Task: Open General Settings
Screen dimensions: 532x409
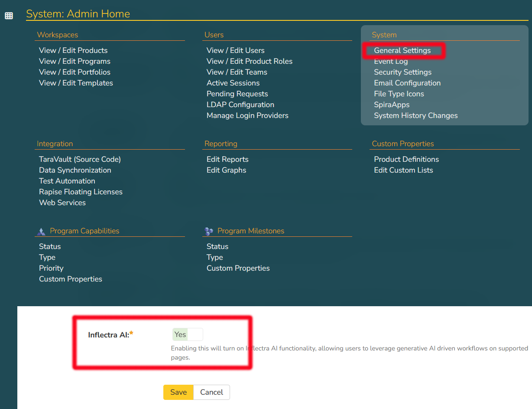Action: click(x=402, y=50)
